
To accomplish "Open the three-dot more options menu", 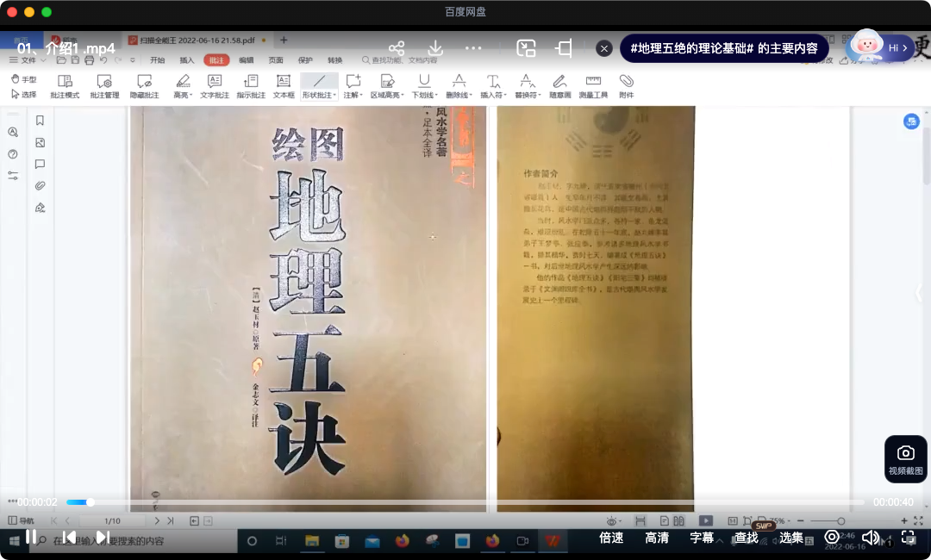I will [474, 48].
